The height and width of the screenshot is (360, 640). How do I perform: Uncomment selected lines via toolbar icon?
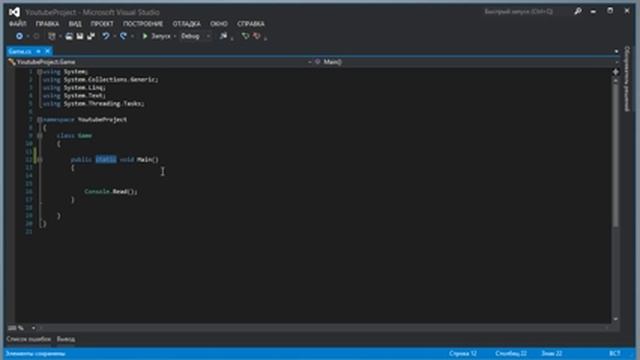[257, 36]
